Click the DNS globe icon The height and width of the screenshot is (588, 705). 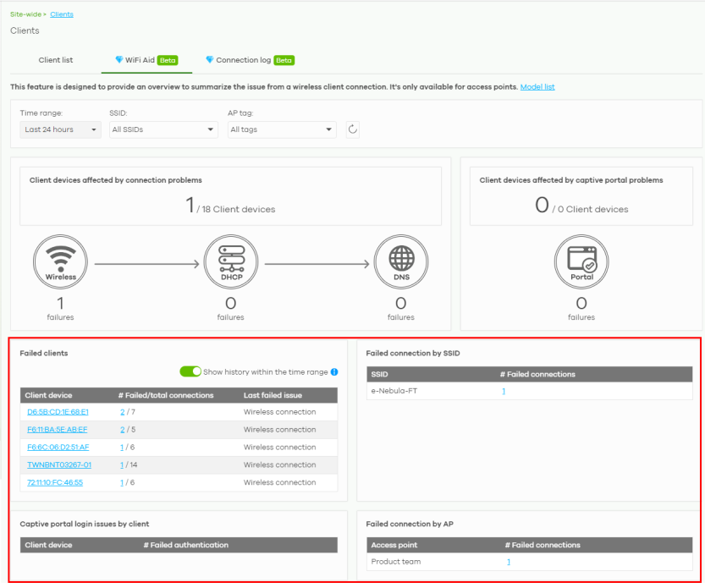point(400,264)
